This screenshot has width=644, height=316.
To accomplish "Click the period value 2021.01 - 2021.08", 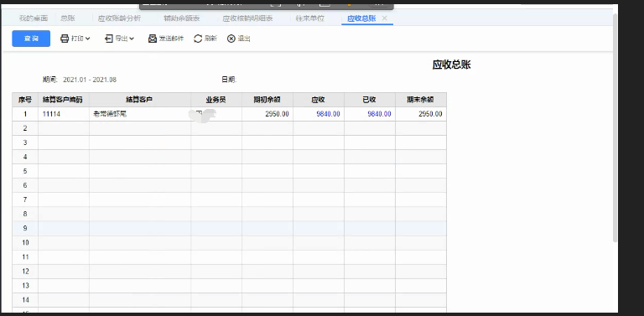I will coord(90,80).
